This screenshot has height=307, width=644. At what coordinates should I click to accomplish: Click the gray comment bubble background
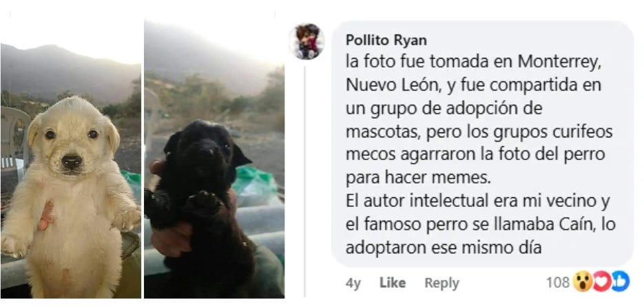(482, 143)
